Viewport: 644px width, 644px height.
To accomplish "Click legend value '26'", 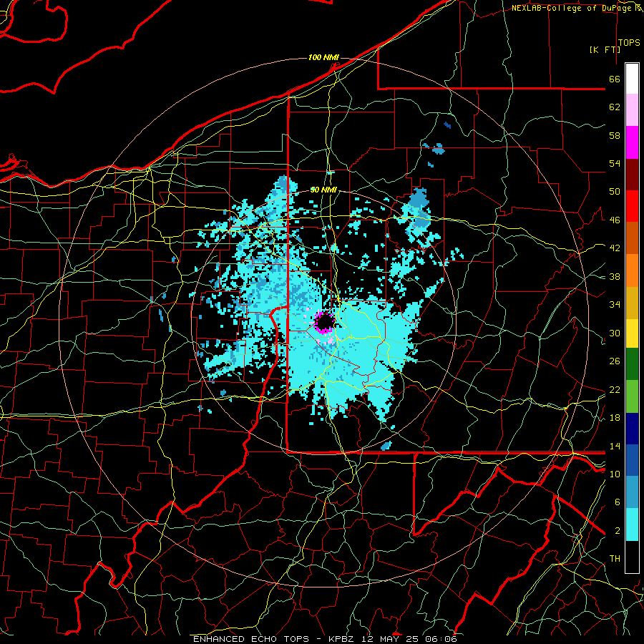I will click(615, 361).
